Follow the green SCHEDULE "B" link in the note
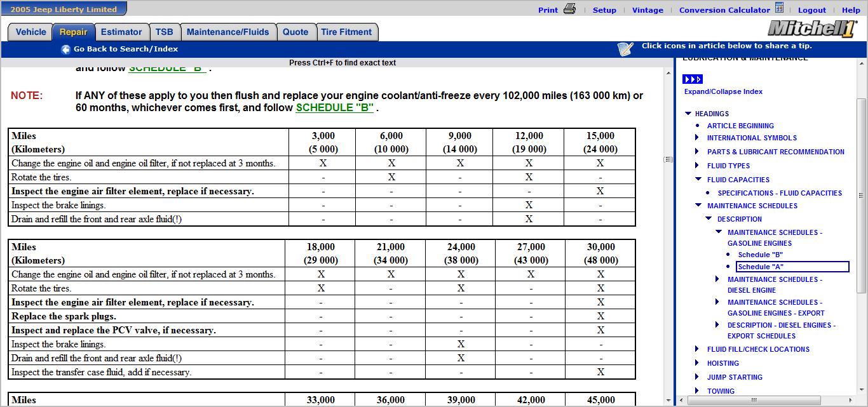Screen dimensions: 868x407 [334, 108]
